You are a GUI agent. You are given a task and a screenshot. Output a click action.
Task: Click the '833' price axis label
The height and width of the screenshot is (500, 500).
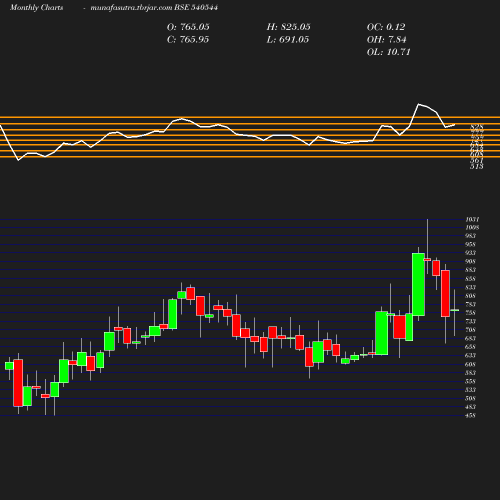coord(471,287)
